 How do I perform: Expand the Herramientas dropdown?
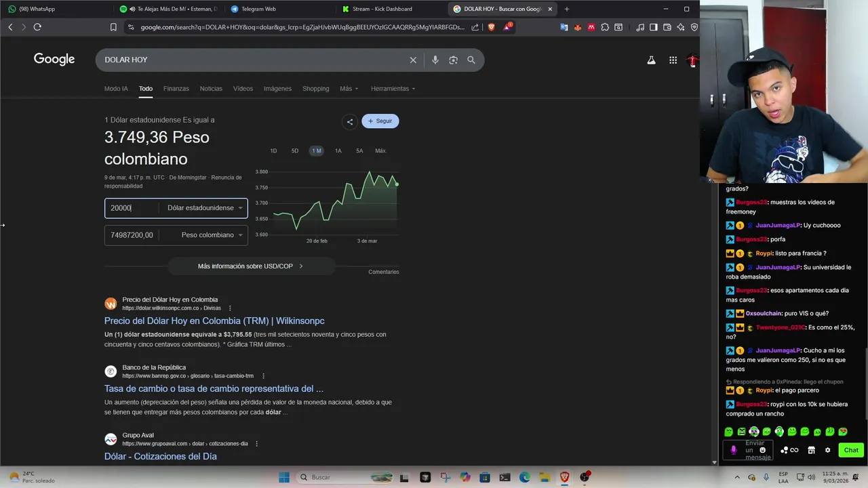[393, 89]
